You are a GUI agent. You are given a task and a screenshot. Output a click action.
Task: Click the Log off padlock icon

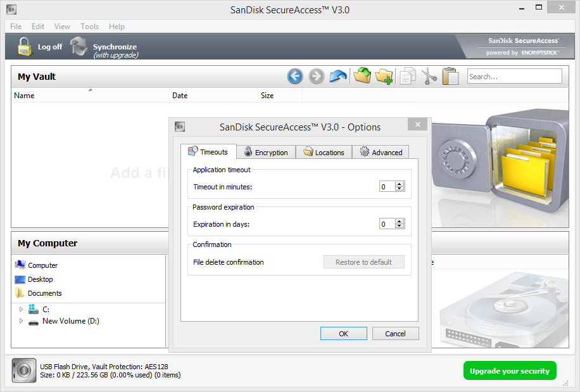point(25,47)
